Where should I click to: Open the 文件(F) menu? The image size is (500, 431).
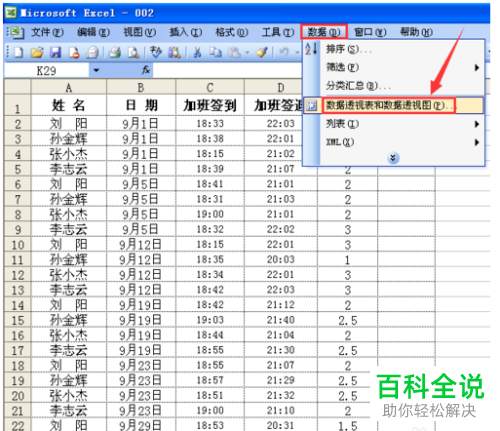(47, 32)
